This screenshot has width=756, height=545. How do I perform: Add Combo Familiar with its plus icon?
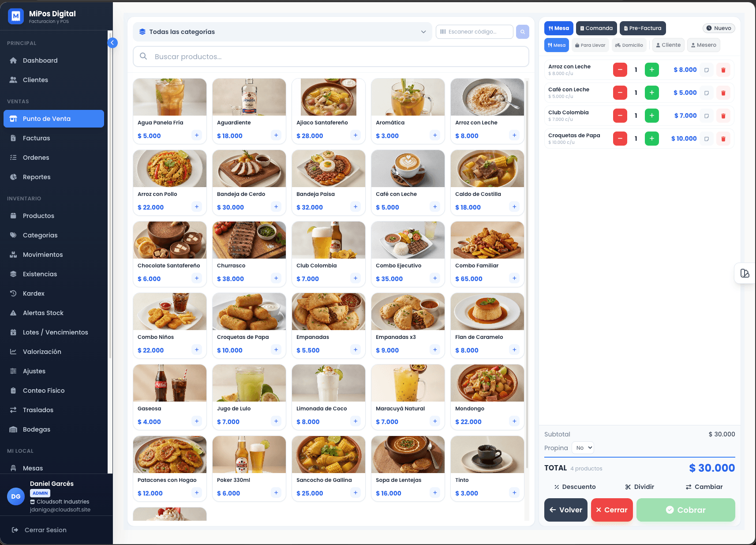pos(514,278)
